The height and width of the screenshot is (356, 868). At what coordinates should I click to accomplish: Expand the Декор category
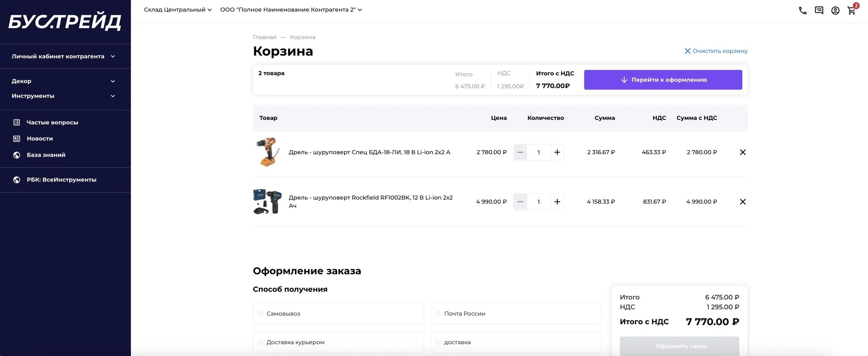click(x=22, y=81)
